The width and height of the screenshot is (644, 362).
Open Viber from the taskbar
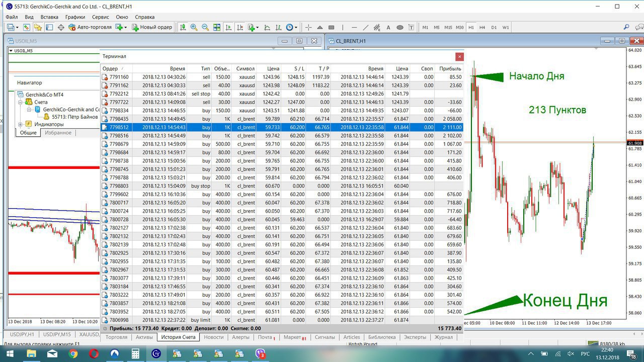pos(261,354)
